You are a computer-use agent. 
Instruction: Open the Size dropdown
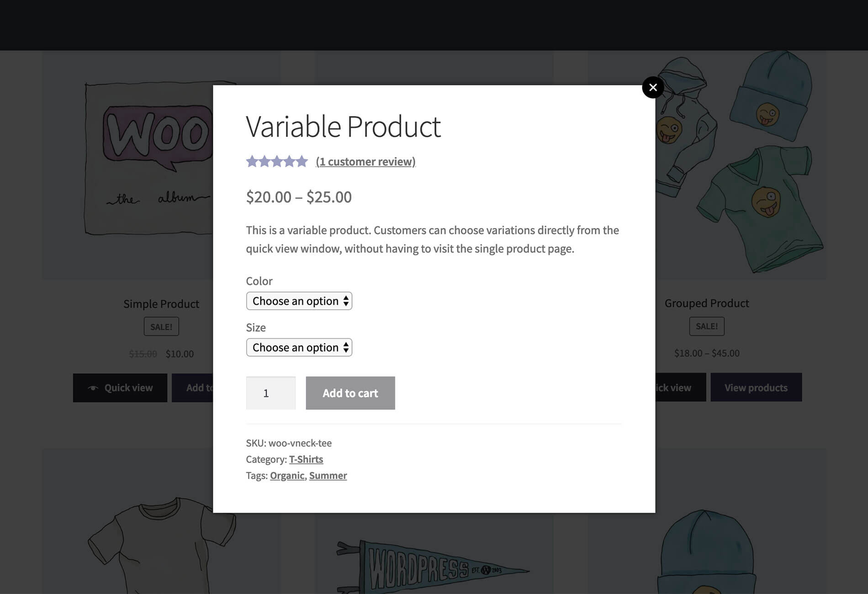(299, 348)
